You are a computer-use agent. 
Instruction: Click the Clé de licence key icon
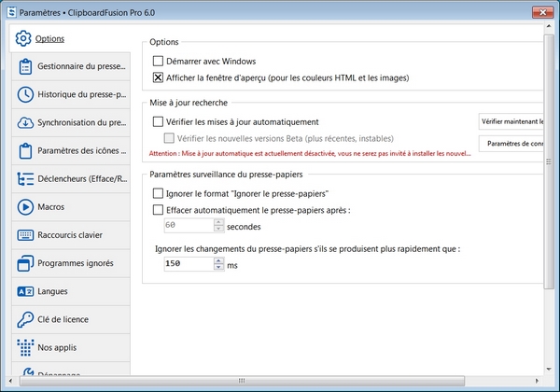(25, 319)
